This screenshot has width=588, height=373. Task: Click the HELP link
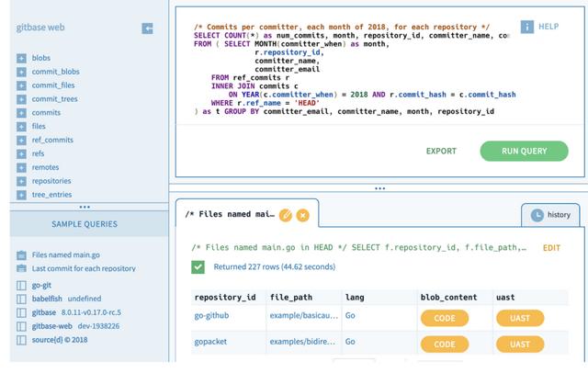click(548, 27)
